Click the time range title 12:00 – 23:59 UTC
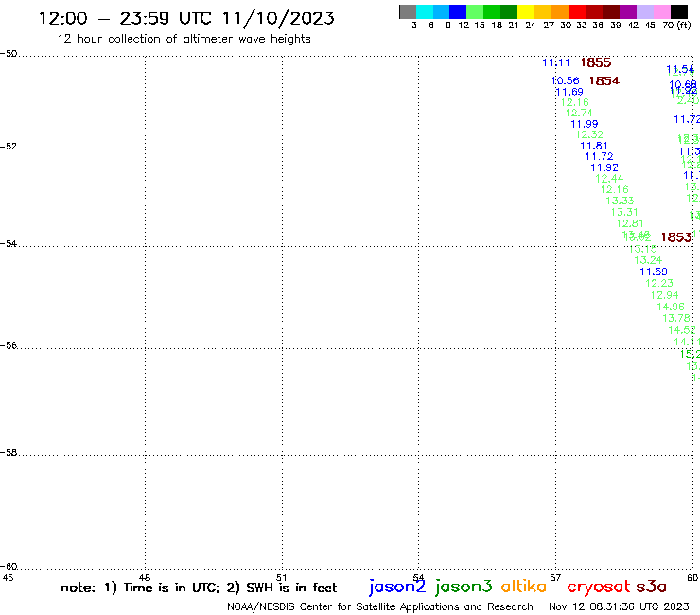Image resolution: width=700 pixels, height=615 pixels. click(x=186, y=18)
